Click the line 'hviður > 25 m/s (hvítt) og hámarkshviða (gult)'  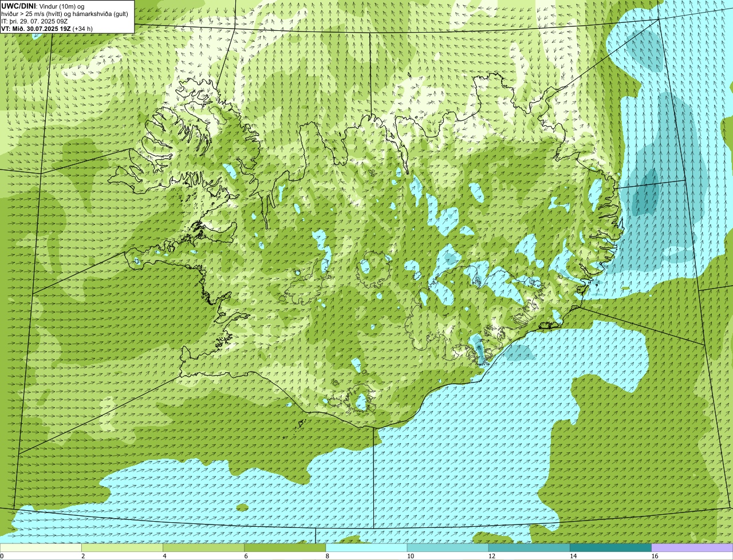pos(65,14)
